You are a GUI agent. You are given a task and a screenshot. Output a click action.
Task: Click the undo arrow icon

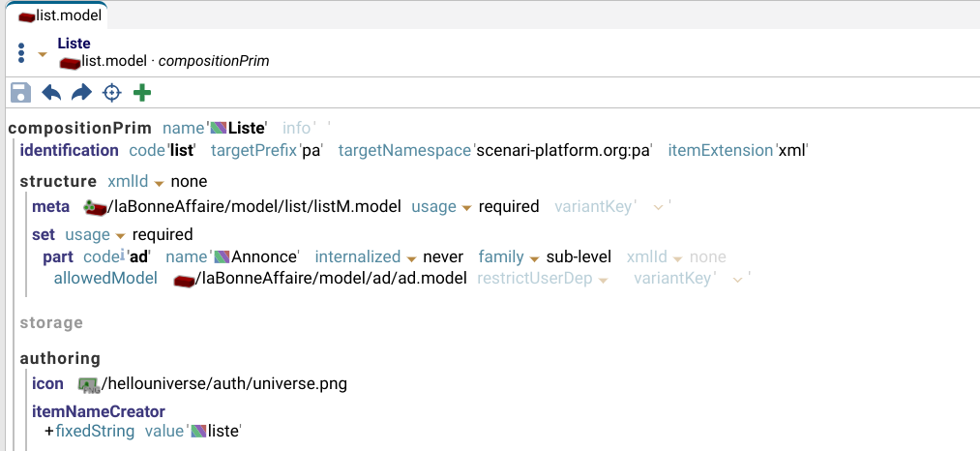pyautogui.click(x=51, y=93)
